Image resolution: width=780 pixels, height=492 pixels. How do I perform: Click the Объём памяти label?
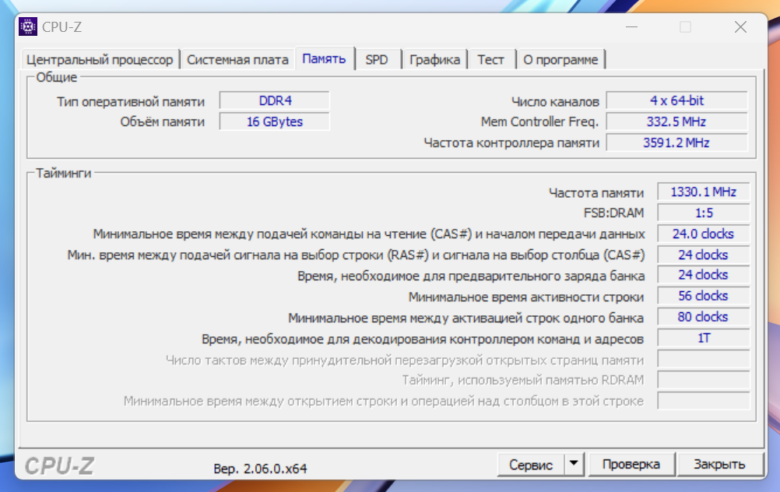coord(162,122)
